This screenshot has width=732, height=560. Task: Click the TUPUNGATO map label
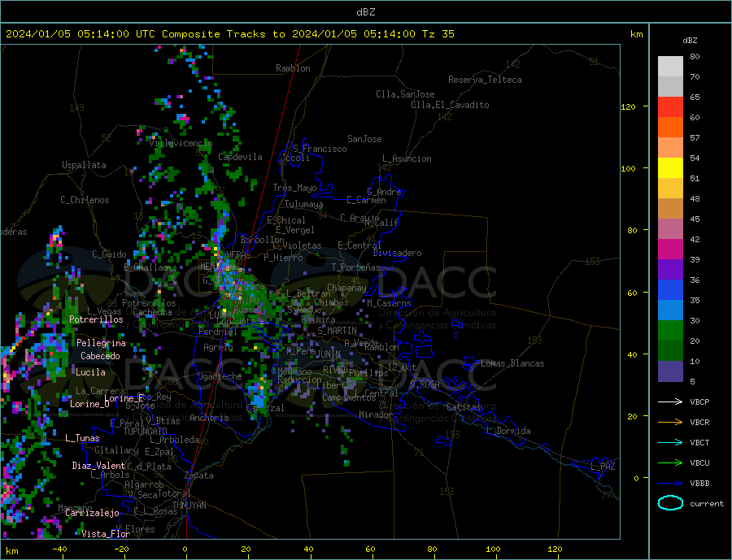(x=145, y=432)
